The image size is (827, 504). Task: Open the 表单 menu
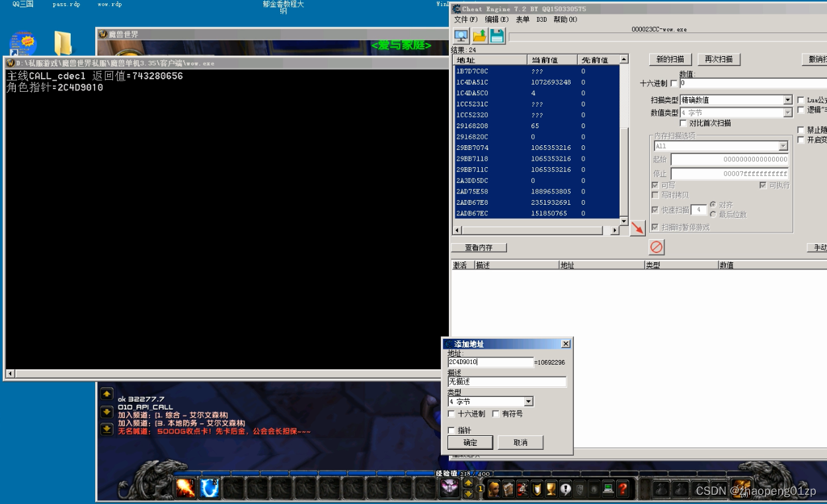pos(522,20)
